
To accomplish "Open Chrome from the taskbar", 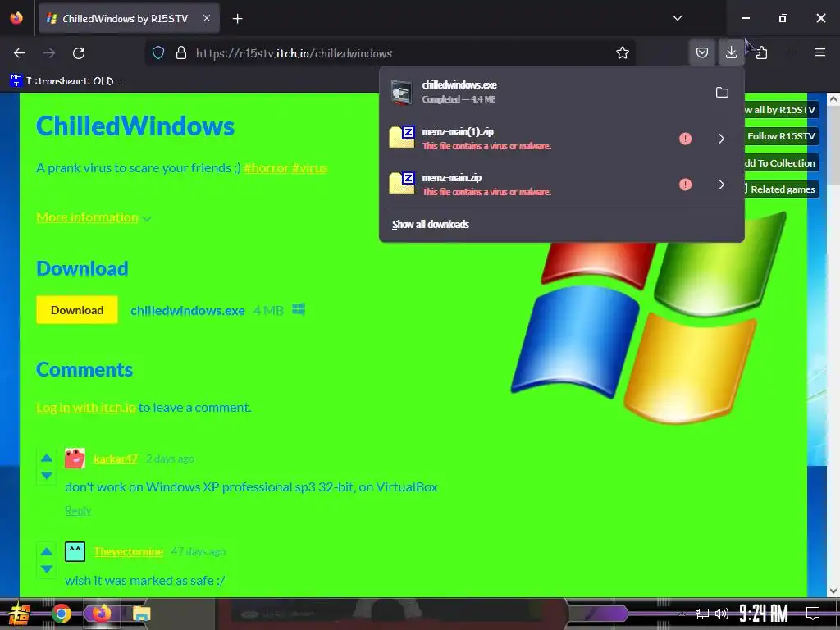I will point(61,614).
